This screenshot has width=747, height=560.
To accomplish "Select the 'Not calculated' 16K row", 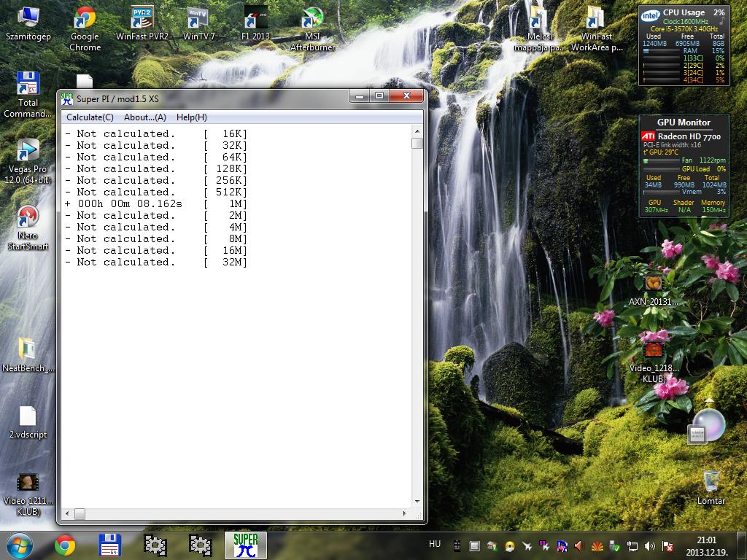I will (x=156, y=134).
